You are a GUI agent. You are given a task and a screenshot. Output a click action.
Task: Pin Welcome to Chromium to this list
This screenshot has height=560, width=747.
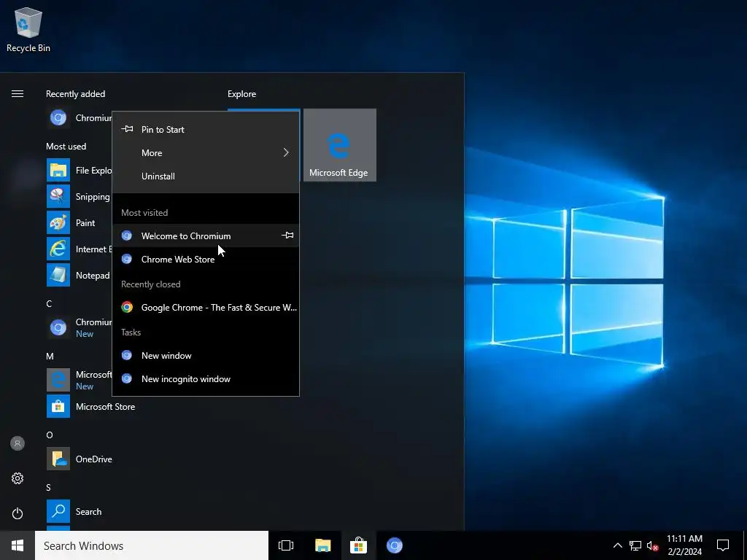point(287,236)
